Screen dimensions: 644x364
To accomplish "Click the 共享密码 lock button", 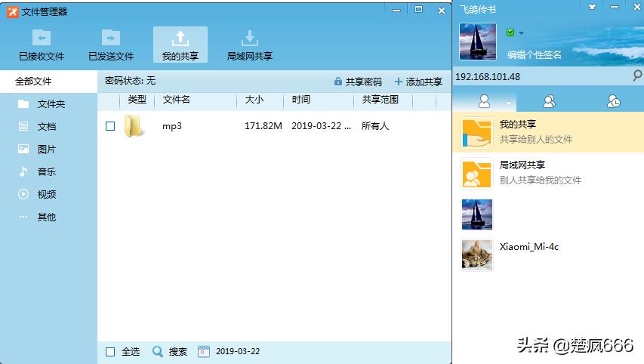I will (x=358, y=82).
